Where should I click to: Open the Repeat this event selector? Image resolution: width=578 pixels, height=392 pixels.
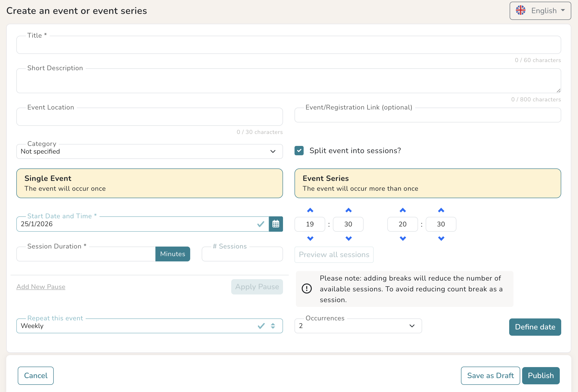point(149,326)
